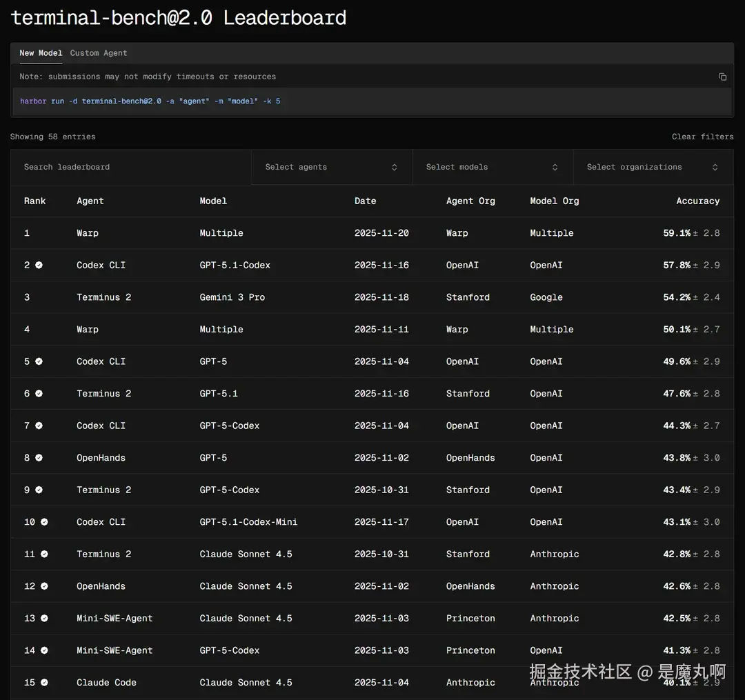The image size is (745, 700).
Task: Focus the Search leaderboard field
Action: tap(131, 167)
